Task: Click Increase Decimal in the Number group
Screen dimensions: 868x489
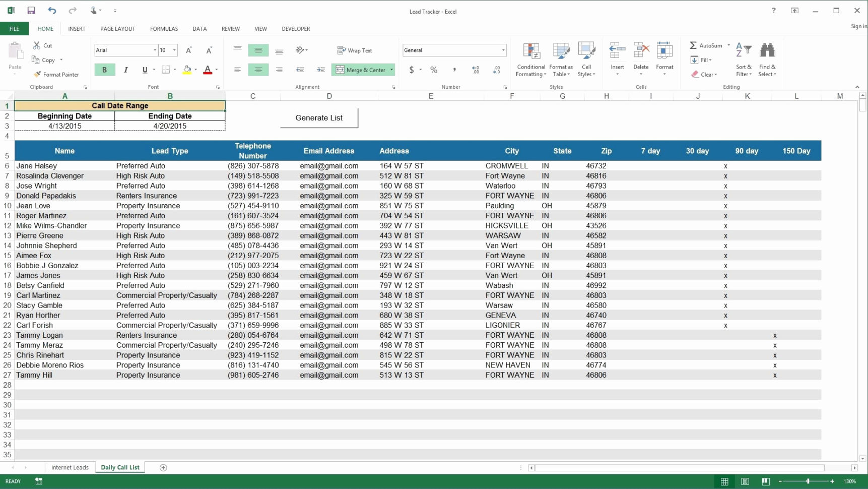Action: 475,70
